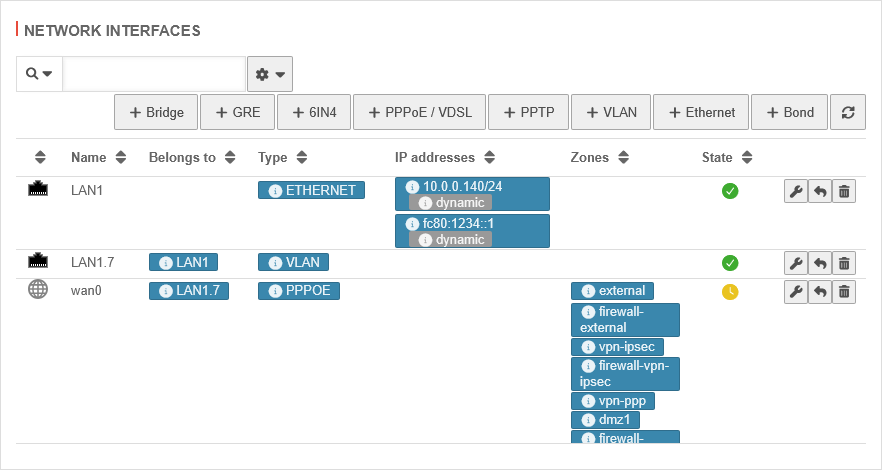Image resolution: width=882 pixels, height=470 pixels.
Task: Refresh the network interfaces list
Action: pos(848,112)
